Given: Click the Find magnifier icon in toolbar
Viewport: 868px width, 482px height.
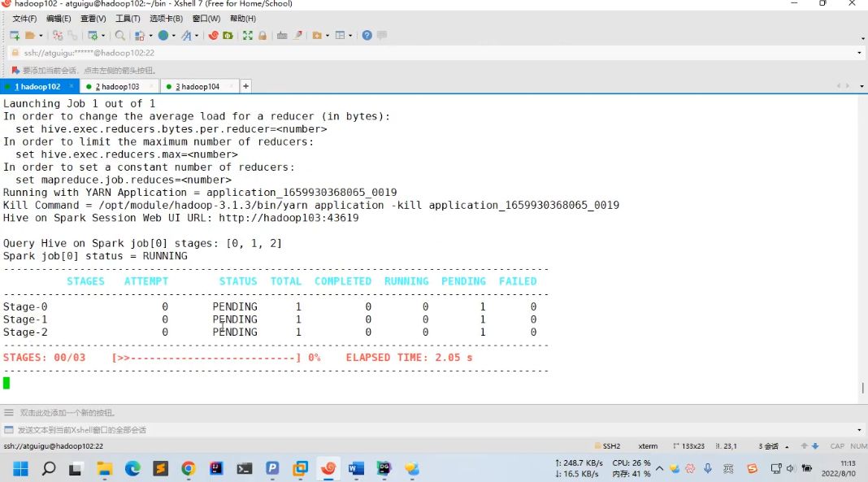Looking at the screenshot, I should point(120,36).
